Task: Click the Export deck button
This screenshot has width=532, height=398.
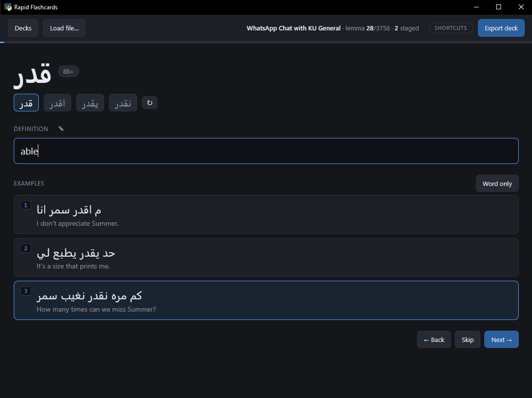Action: (x=501, y=28)
